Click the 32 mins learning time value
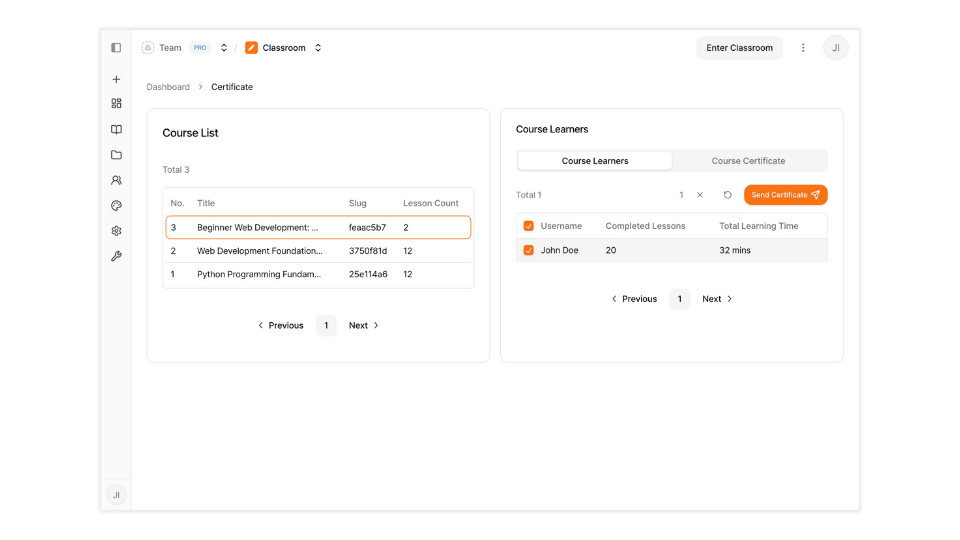The height and width of the screenshot is (540, 960). (x=735, y=250)
